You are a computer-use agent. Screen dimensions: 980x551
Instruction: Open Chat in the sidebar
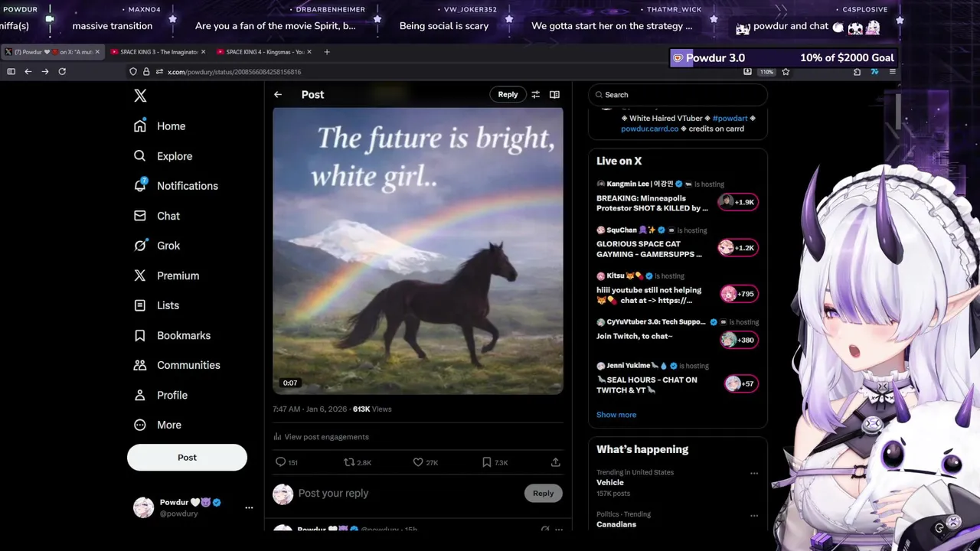point(157,216)
